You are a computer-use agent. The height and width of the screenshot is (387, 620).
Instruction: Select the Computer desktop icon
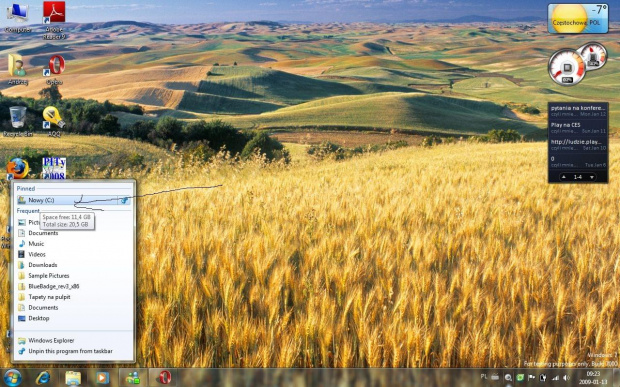pyautogui.click(x=18, y=17)
